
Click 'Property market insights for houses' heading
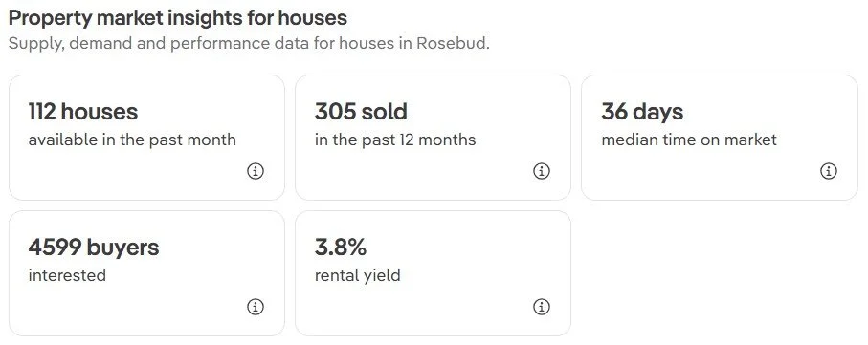178,18
